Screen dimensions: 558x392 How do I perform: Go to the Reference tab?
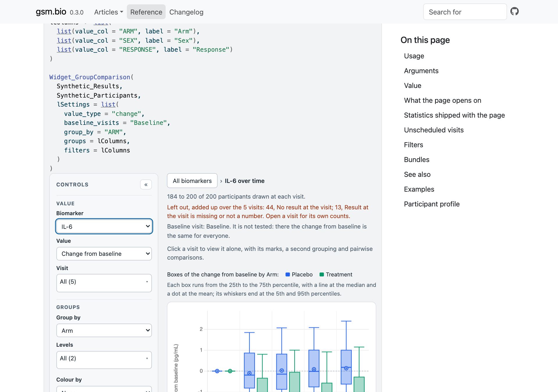(x=146, y=12)
